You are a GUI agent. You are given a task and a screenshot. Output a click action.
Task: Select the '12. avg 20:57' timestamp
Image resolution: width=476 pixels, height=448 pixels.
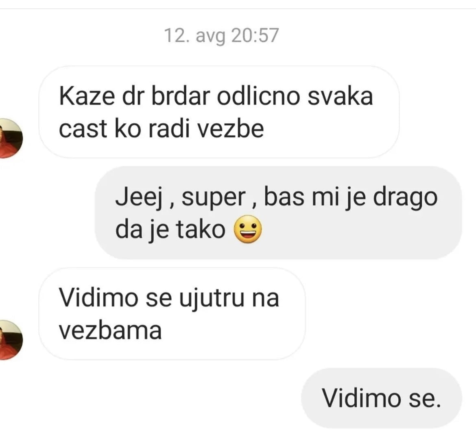[221, 35]
